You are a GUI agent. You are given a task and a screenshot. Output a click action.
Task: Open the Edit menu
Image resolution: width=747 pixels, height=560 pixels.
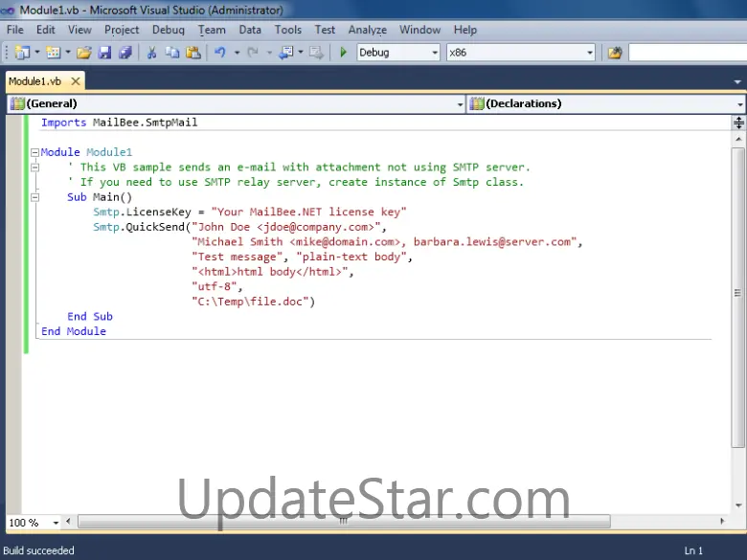45,30
